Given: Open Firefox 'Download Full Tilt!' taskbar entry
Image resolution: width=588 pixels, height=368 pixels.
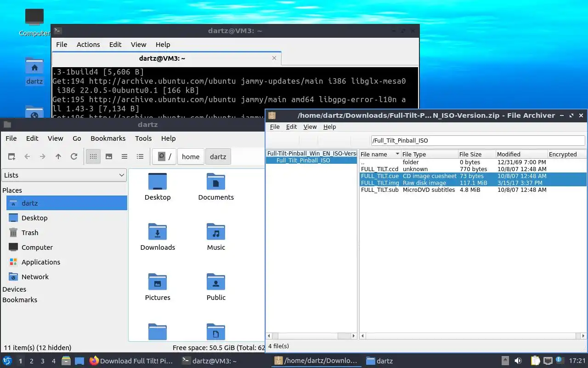Looking at the screenshot, I should point(131,361).
